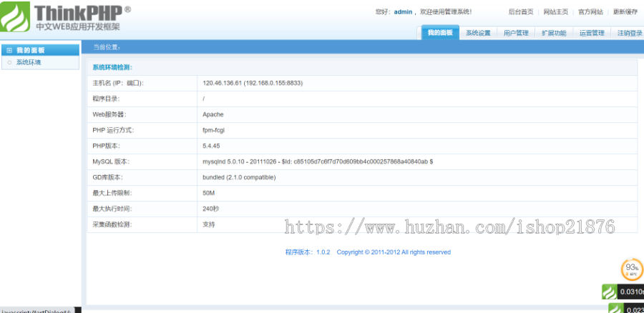Click the 系统环境检测 section heading
Viewport: 644px width, 313px height.
tap(112, 67)
